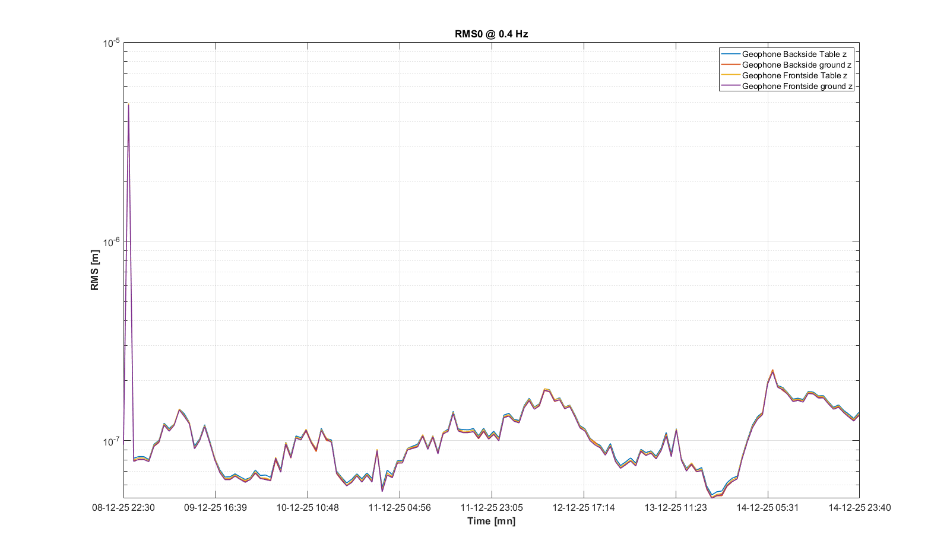Click the 10^-6 y-axis tick label
This screenshot has height=560, width=950.
pos(111,241)
